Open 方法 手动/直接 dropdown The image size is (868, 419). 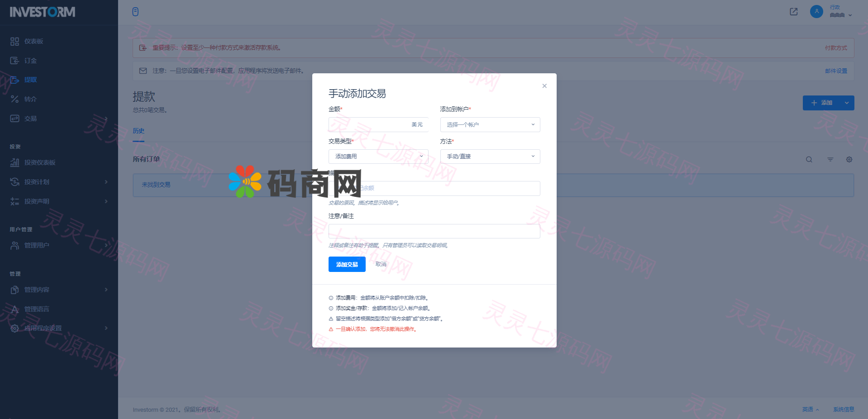click(x=490, y=157)
